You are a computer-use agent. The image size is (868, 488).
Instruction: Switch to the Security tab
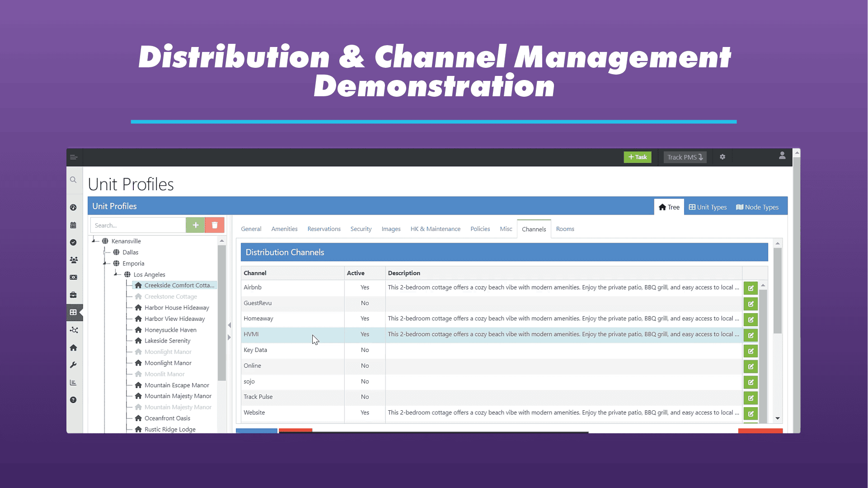[361, 229]
